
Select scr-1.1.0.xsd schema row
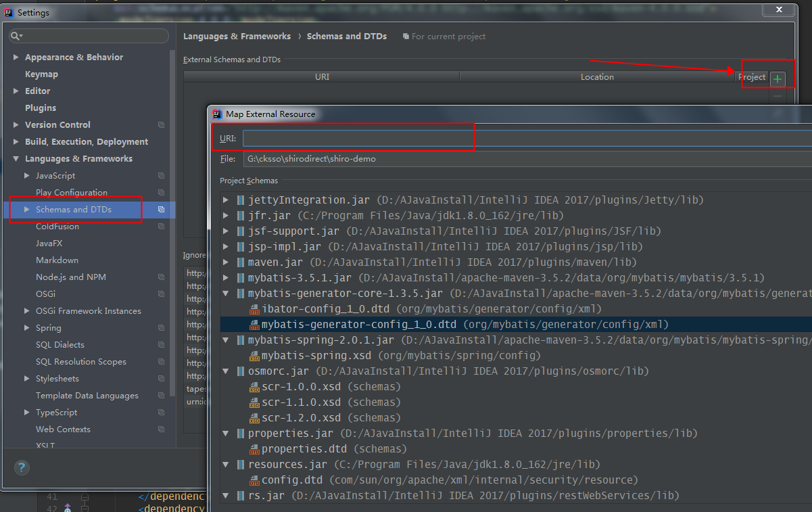517,402
